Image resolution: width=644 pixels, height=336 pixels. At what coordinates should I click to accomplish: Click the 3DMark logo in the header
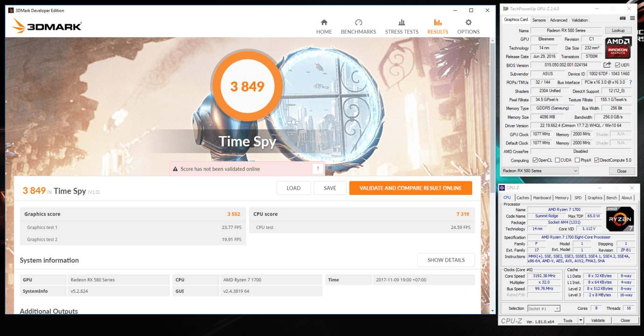click(47, 26)
